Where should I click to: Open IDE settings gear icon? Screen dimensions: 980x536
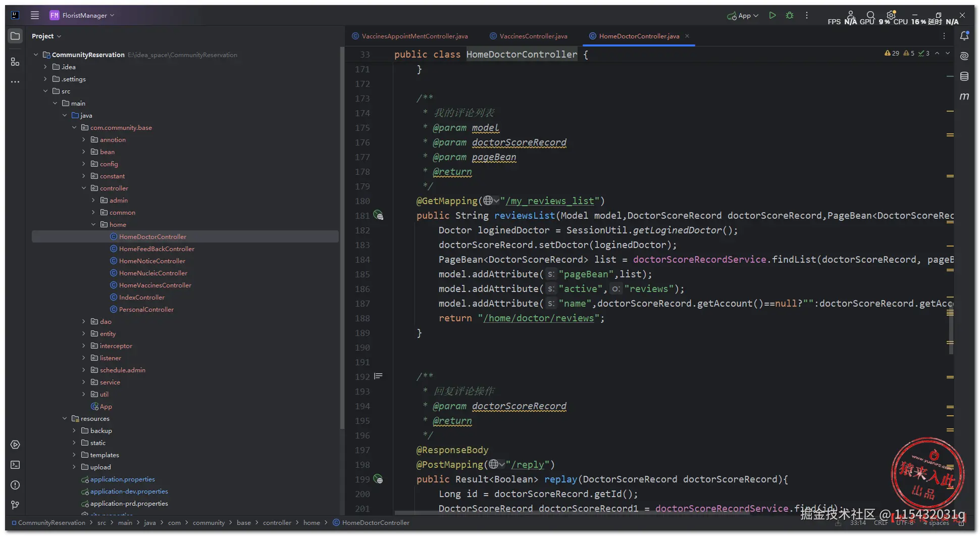(891, 15)
